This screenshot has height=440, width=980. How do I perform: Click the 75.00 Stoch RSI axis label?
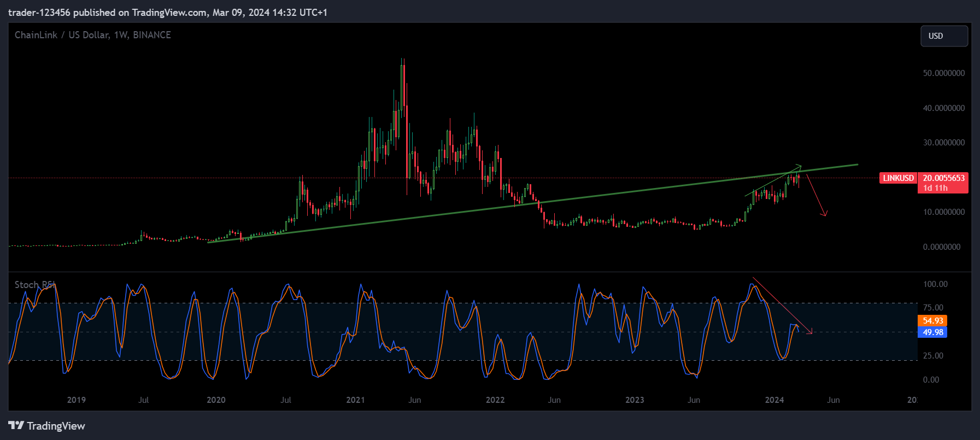[x=933, y=308]
